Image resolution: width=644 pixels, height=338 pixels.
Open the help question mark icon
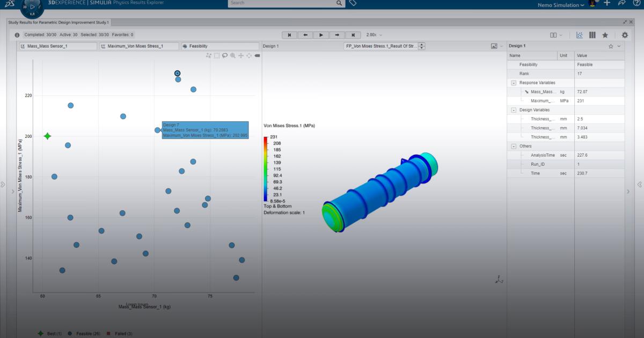coord(636,3)
